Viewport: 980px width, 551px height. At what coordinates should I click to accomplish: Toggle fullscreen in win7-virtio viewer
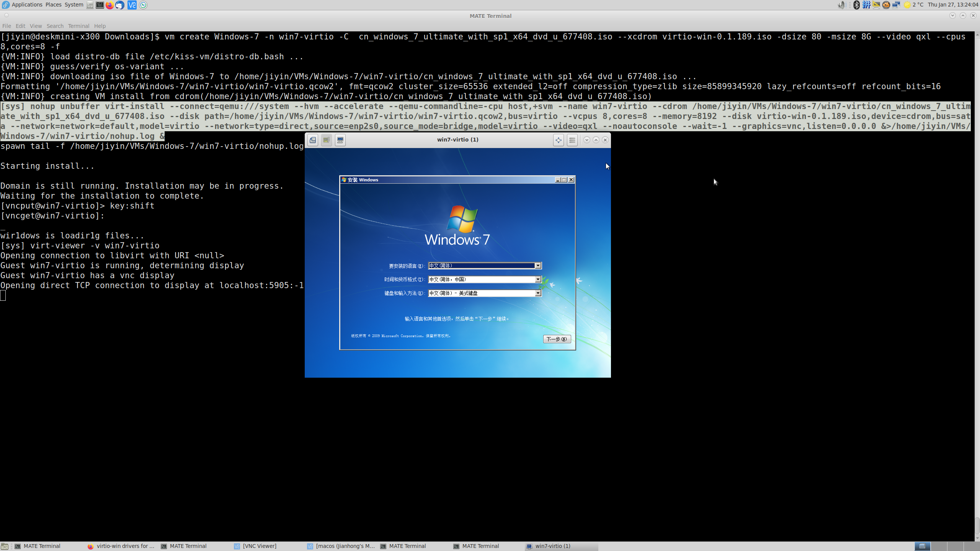click(559, 140)
